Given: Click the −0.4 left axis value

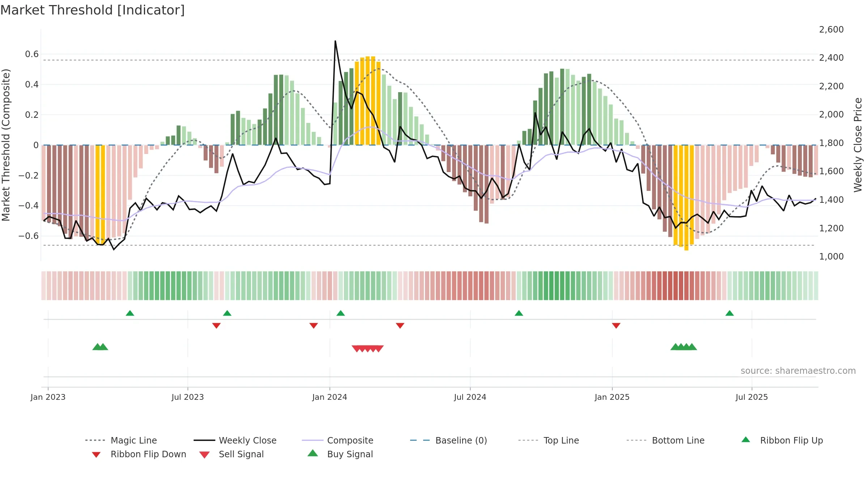Looking at the screenshot, I should 29,206.
